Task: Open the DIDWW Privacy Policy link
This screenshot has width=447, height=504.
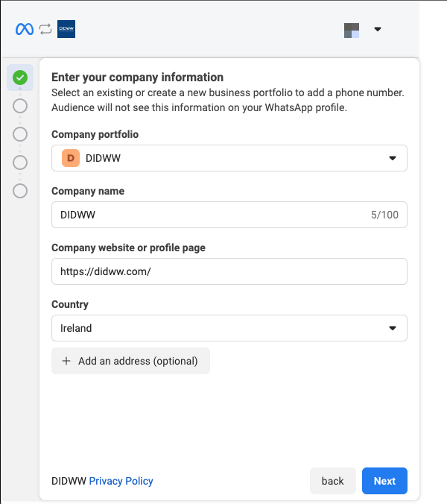Action: click(x=121, y=481)
